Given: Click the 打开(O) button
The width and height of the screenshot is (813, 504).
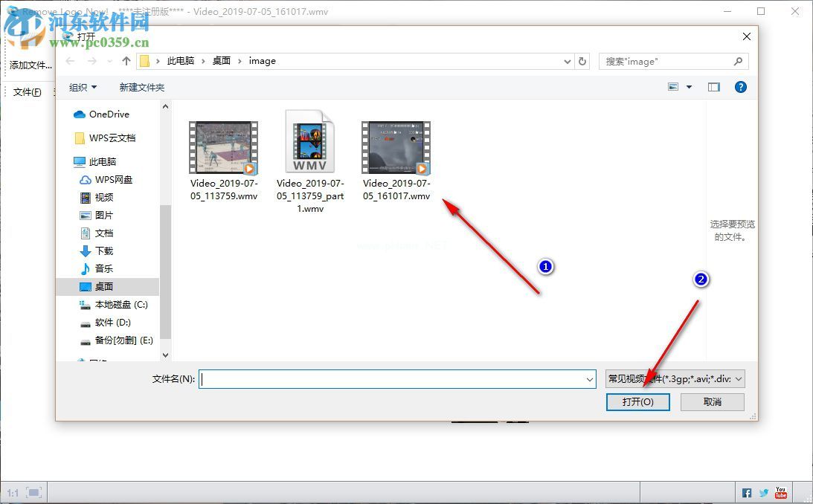Looking at the screenshot, I should [637, 401].
